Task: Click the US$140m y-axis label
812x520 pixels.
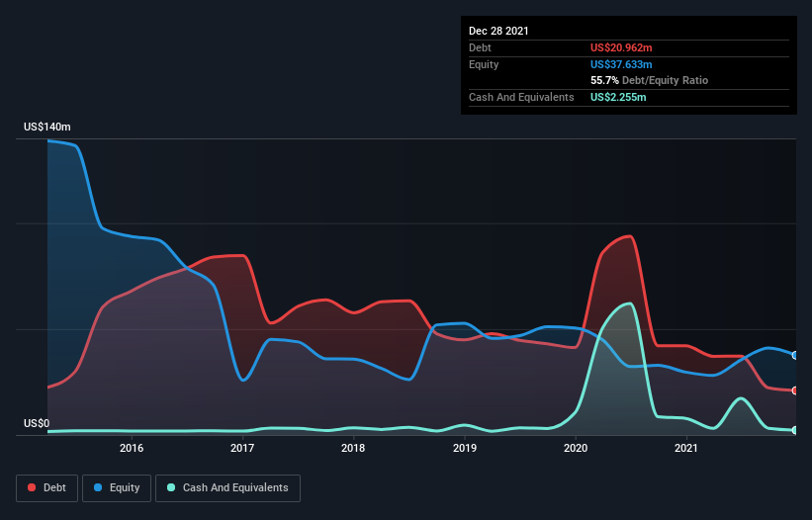Action: pyautogui.click(x=47, y=127)
